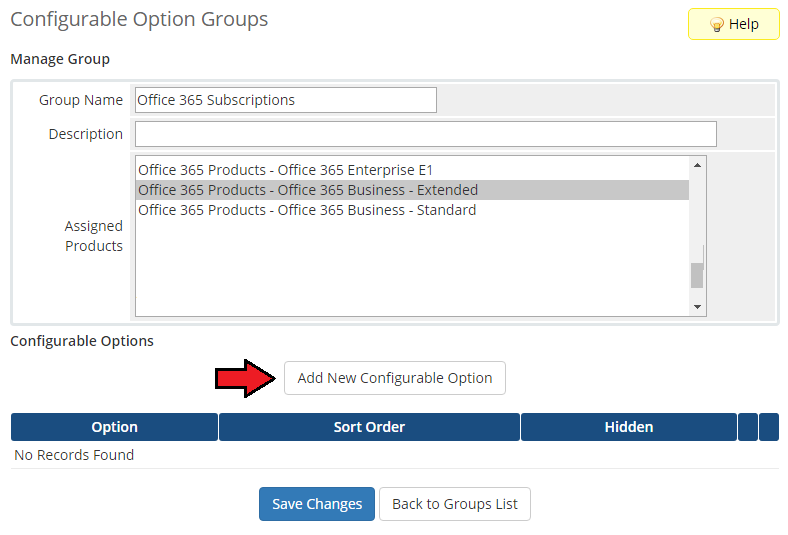Click the scroll up arrow in Assigned Products
The height and width of the screenshot is (535, 788).
pyautogui.click(x=698, y=165)
